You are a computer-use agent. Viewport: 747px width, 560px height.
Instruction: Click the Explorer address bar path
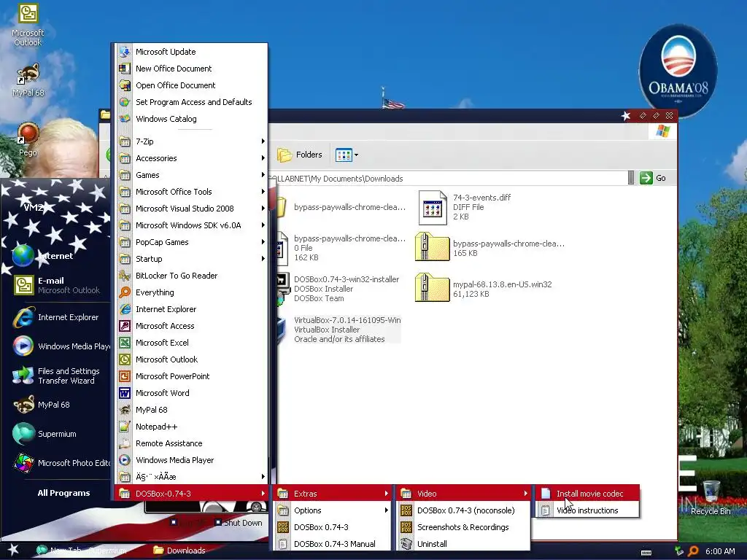coord(447,179)
